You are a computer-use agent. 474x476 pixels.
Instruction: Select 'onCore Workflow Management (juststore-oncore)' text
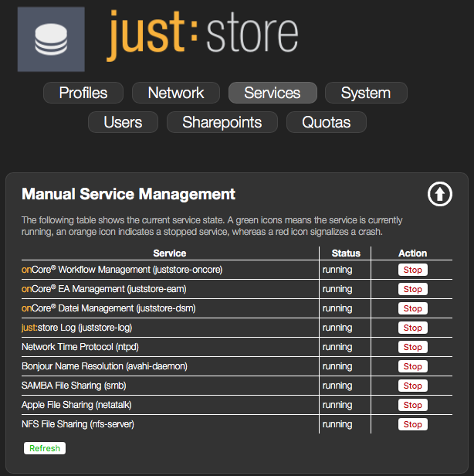point(122,270)
